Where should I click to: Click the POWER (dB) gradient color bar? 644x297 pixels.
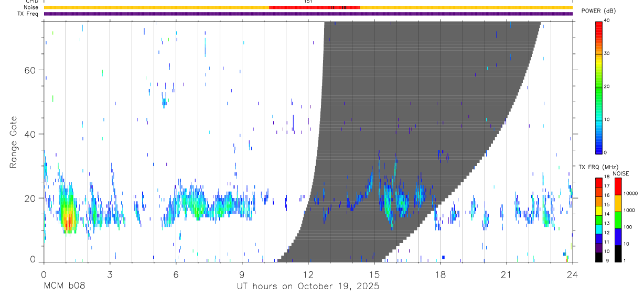[599, 87]
